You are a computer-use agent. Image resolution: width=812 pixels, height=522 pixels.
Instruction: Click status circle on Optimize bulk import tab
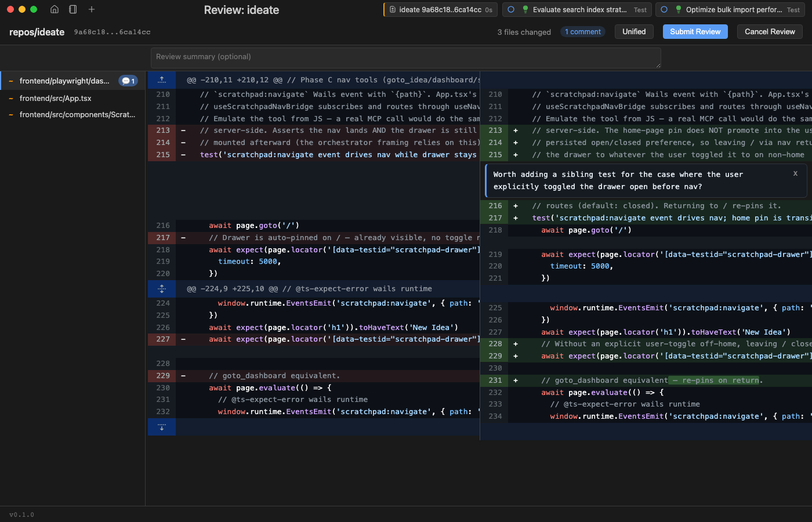pyautogui.click(x=664, y=10)
